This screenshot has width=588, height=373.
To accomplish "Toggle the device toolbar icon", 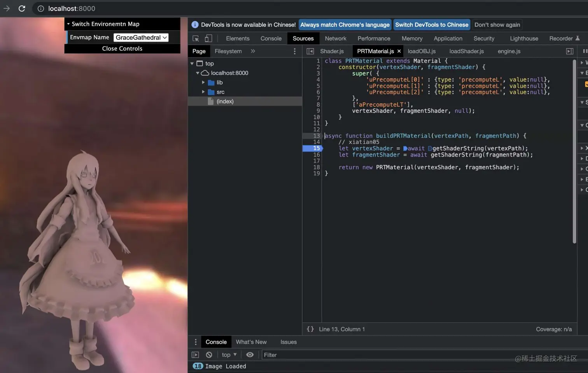I will pos(208,38).
